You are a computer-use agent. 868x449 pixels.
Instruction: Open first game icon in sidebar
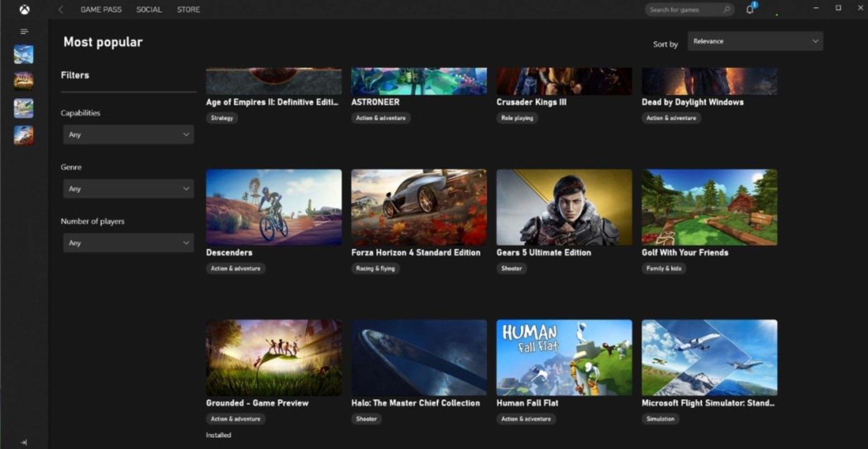click(24, 54)
